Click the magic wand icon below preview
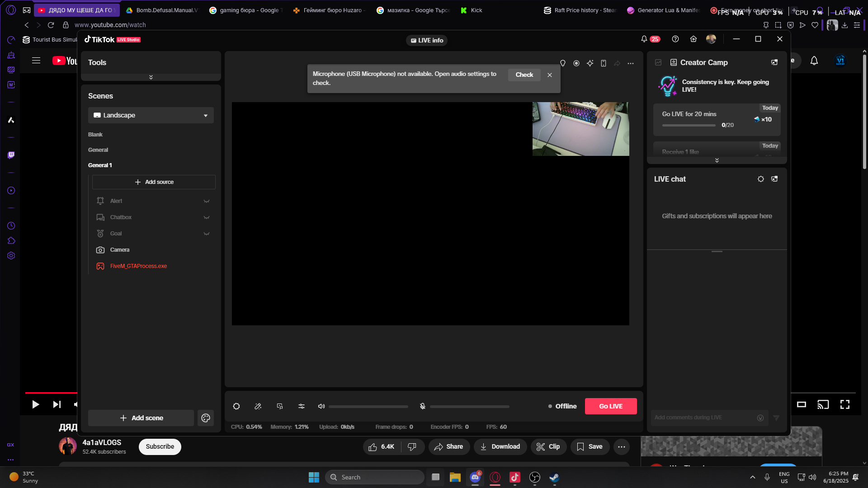The image size is (868, 488). click(258, 406)
